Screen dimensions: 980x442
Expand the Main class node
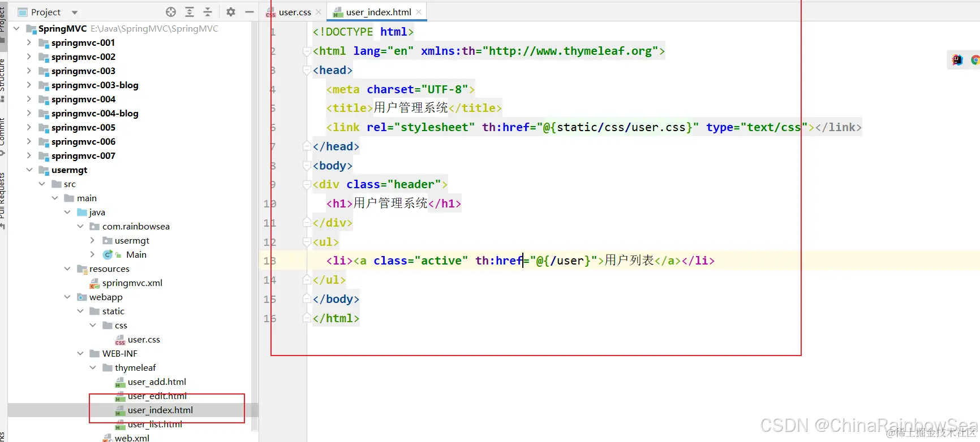93,254
